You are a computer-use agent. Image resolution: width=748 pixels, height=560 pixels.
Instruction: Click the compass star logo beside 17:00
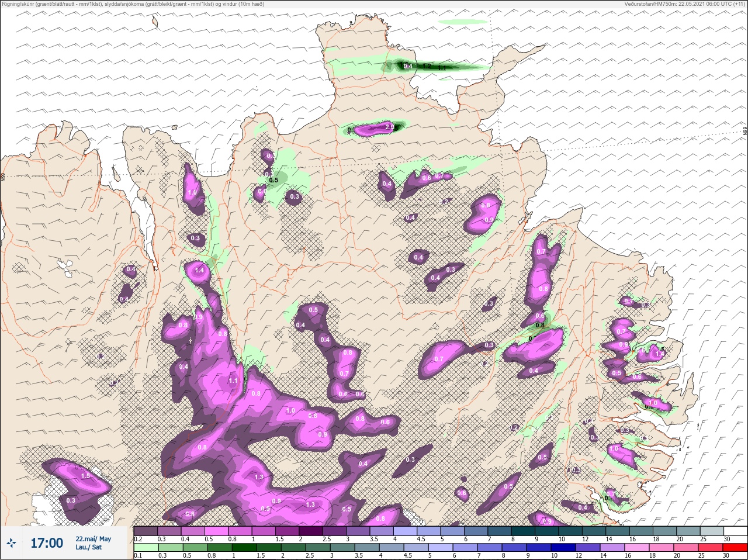click(11, 544)
